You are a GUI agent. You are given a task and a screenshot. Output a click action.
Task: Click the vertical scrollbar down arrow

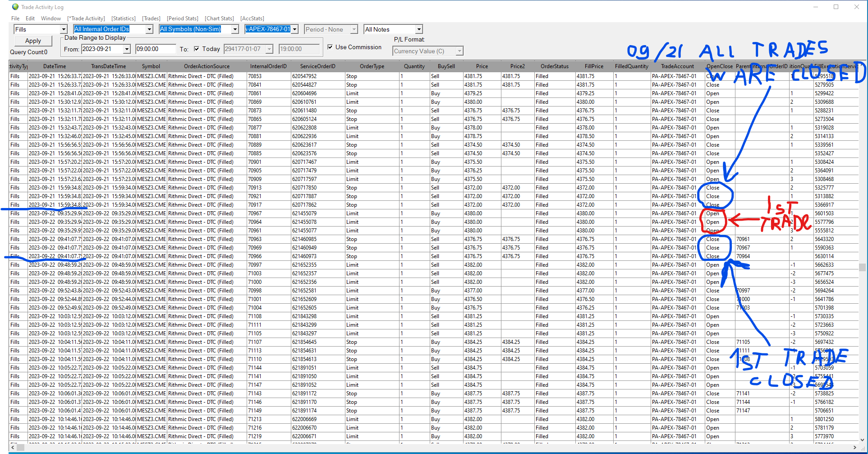(863, 440)
